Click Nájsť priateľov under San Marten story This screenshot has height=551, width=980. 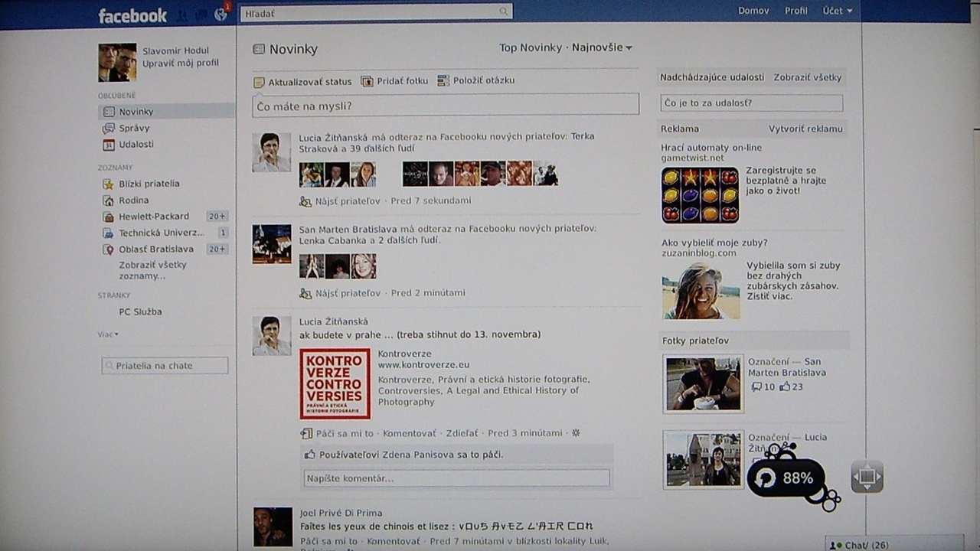tap(348, 293)
